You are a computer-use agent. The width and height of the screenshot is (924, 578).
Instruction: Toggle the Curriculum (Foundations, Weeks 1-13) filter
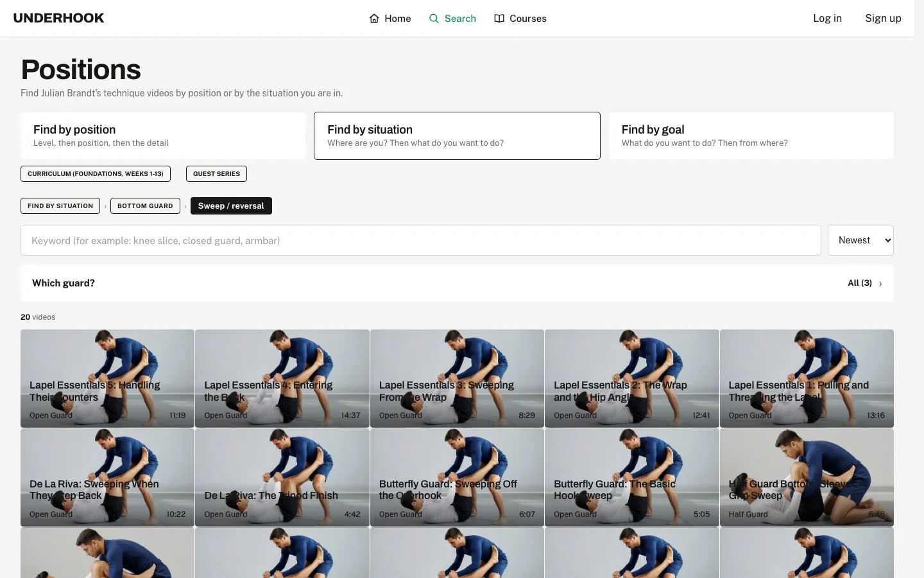[96, 173]
